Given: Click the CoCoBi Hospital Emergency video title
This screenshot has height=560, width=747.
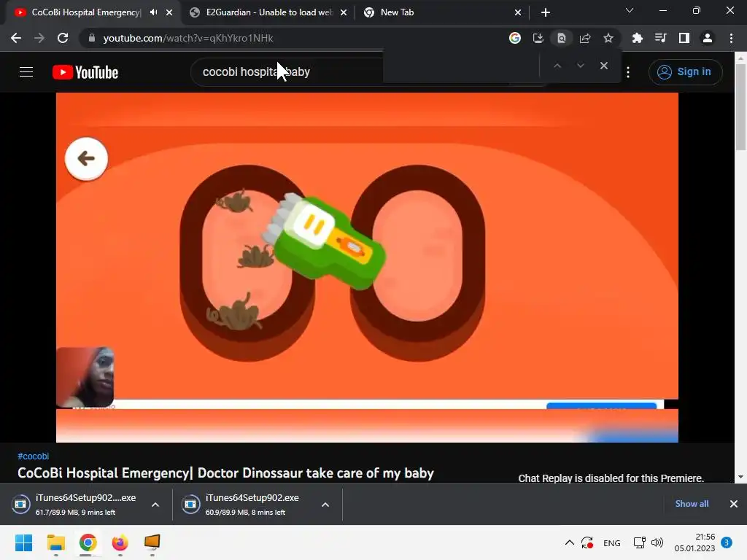Looking at the screenshot, I should [225, 472].
